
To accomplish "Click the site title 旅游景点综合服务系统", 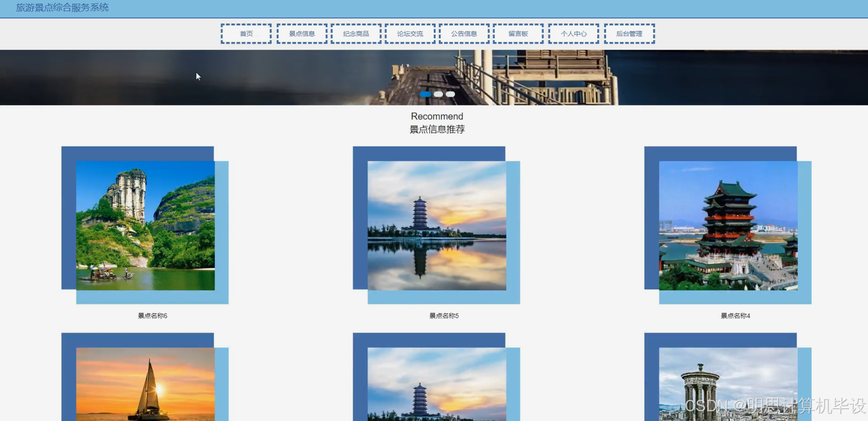I will 63,7.
